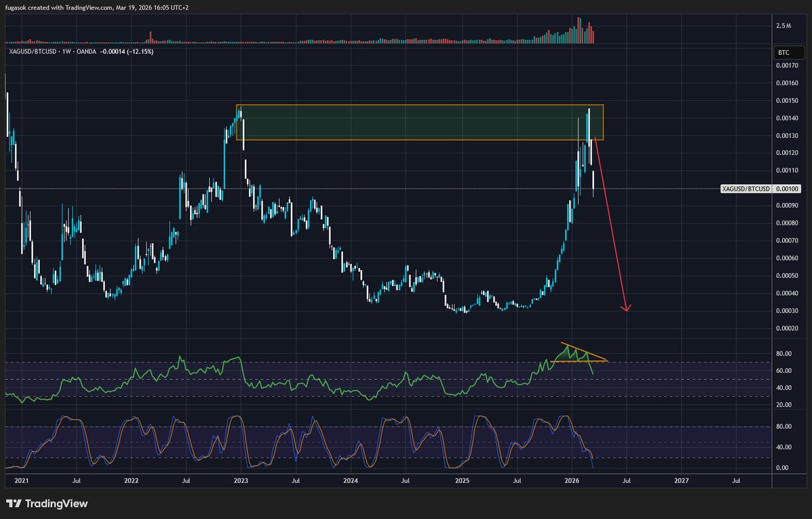
Task: Click the 2026 time axis label
Action: coord(571,481)
